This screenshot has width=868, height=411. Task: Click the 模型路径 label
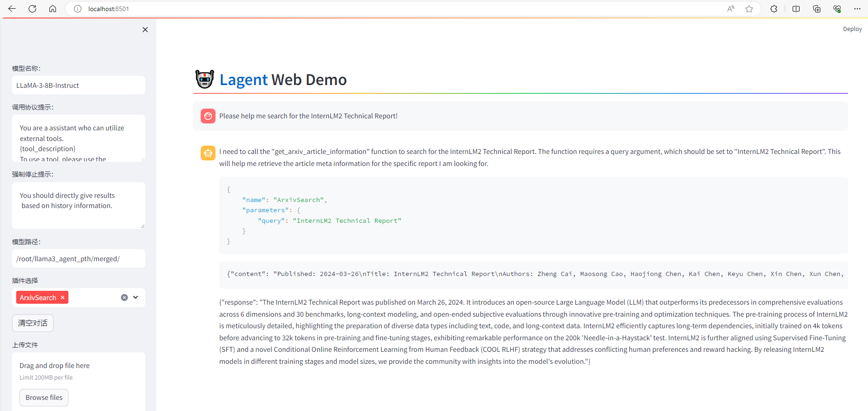pos(26,242)
